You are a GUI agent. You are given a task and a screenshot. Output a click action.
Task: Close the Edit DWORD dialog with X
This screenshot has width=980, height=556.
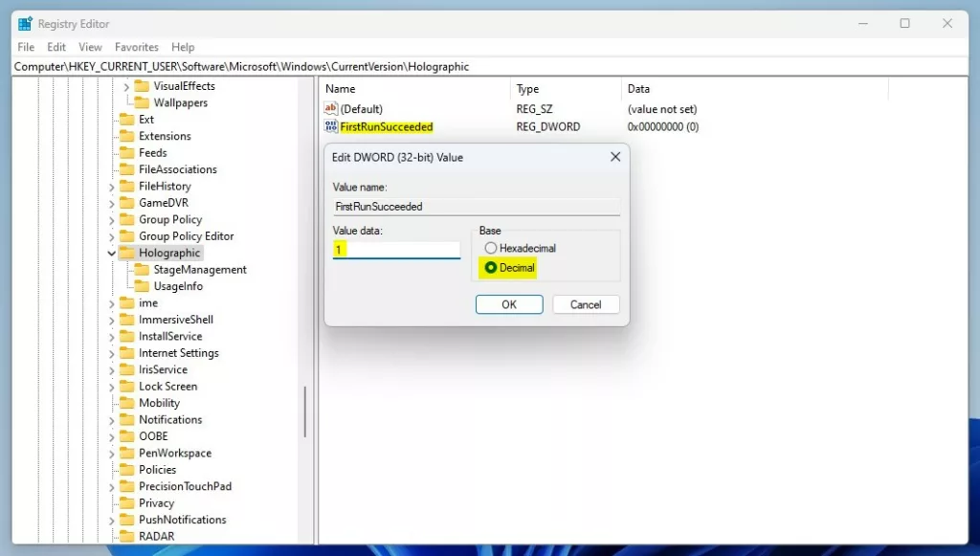pos(615,157)
